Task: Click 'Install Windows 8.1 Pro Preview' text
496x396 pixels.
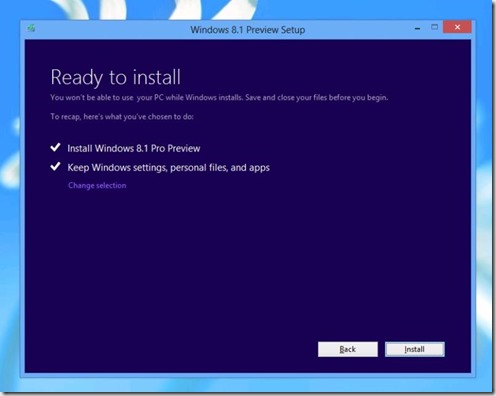Action: (x=134, y=148)
